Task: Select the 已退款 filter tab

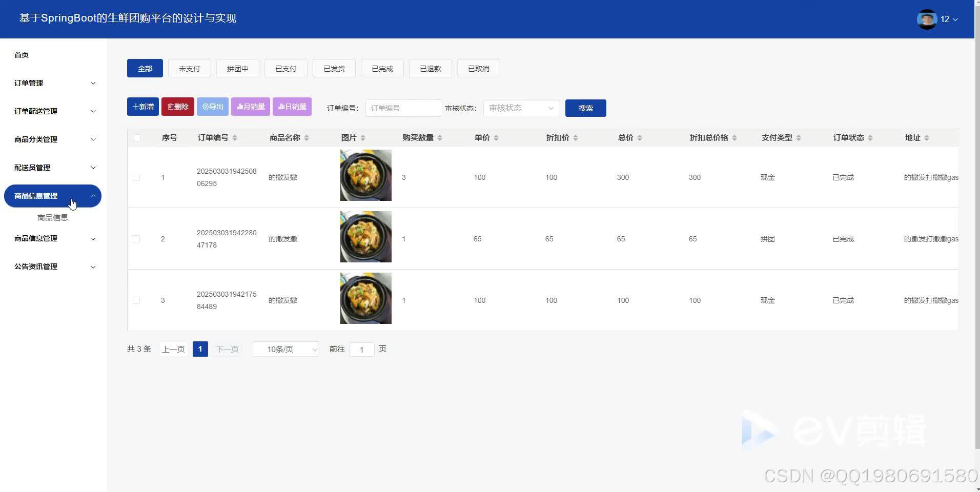Action: [x=431, y=68]
